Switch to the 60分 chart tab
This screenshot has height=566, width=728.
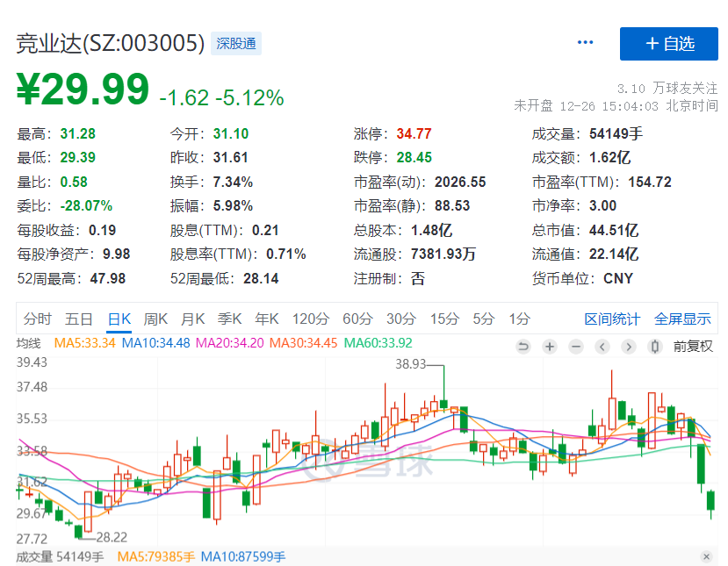point(357,319)
